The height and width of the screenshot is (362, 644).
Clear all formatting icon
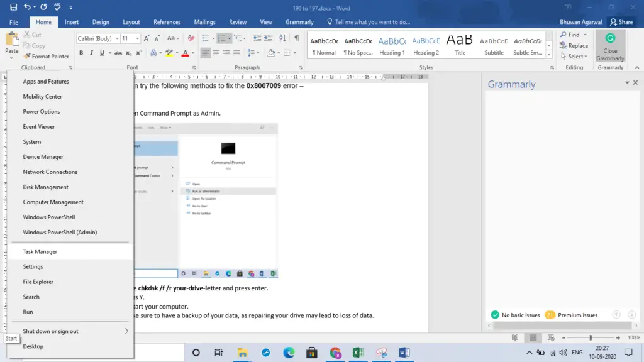click(191, 38)
